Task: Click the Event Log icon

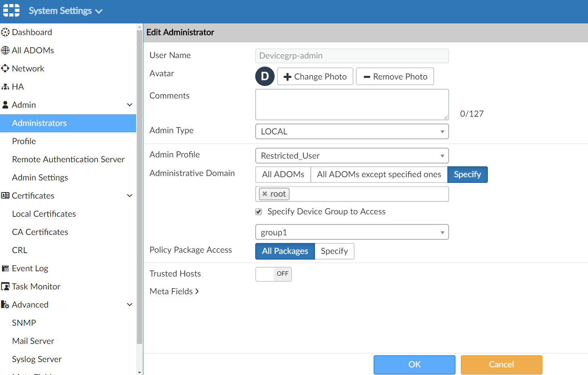Action: (x=5, y=268)
